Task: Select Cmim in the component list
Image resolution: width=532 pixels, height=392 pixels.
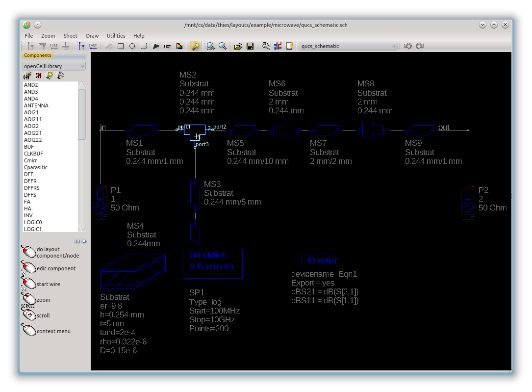Action: point(50,160)
